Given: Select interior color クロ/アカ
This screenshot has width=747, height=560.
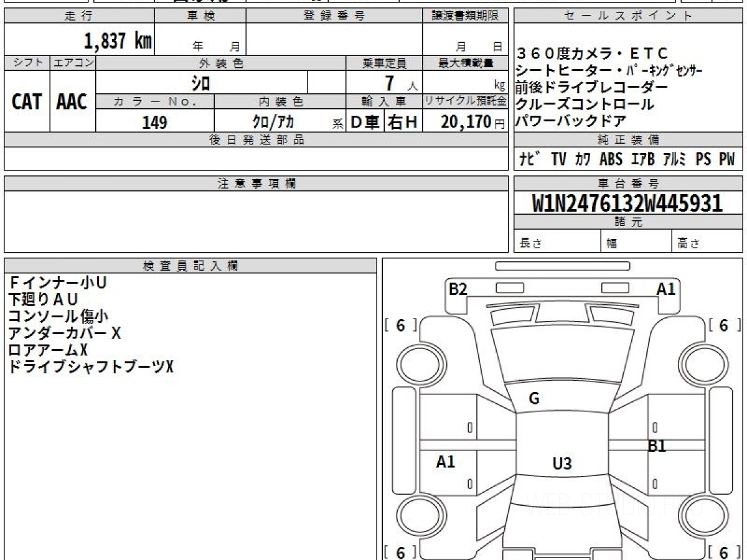Looking at the screenshot, I should [273, 122].
